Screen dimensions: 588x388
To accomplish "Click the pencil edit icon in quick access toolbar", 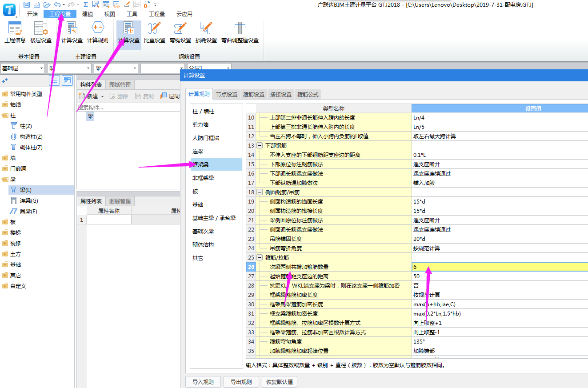I will (x=127, y=4).
